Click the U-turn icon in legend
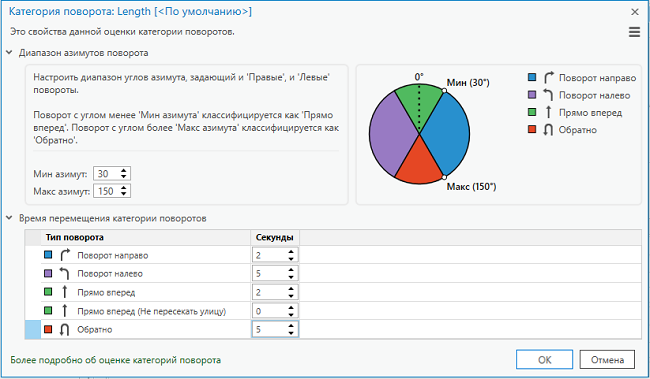The height and width of the screenshot is (379, 650). [x=548, y=130]
